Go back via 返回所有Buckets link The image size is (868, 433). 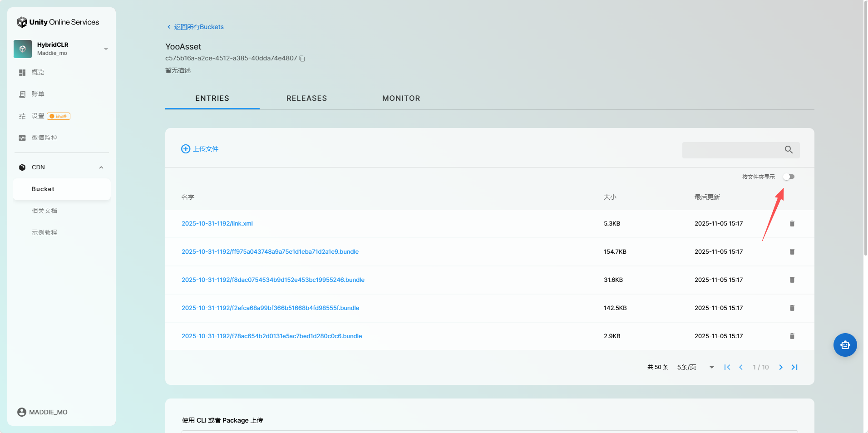(195, 27)
